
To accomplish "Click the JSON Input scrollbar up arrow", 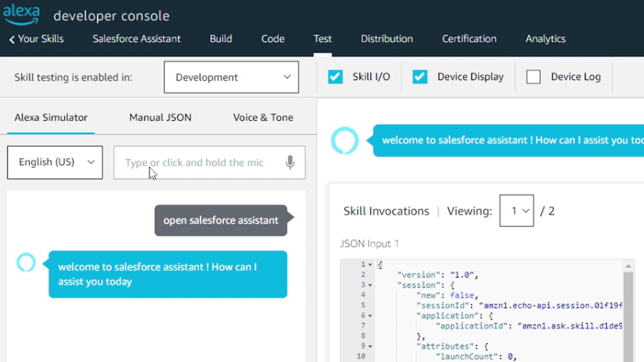I will 628,266.
